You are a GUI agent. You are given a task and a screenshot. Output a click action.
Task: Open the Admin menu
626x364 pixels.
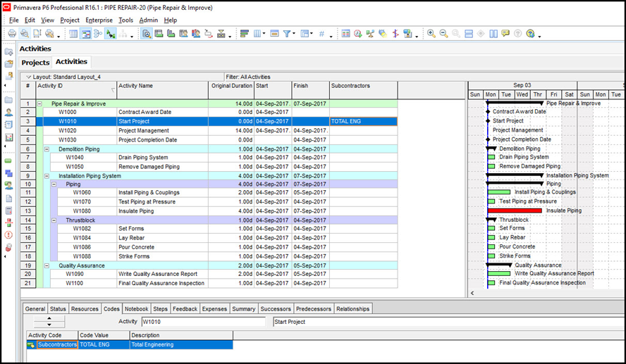[x=149, y=20]
